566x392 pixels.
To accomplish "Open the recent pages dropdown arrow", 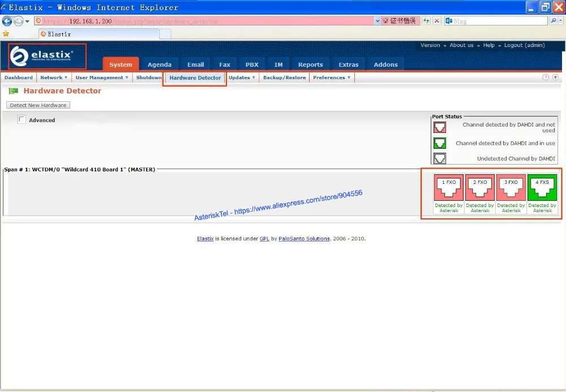I will (x=27, y=21).
